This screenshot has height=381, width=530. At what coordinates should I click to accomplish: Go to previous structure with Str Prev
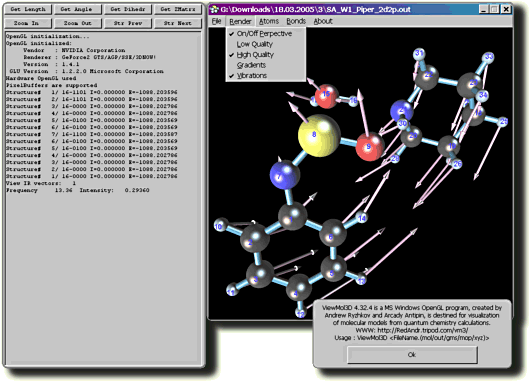pyautogui.click(x=128, y=23)
